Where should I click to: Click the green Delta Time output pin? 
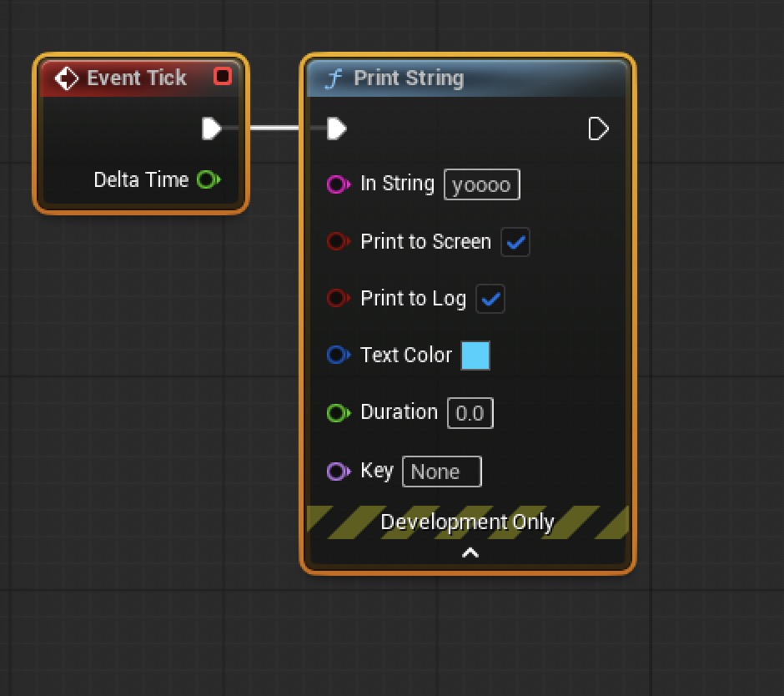point(208,179)
